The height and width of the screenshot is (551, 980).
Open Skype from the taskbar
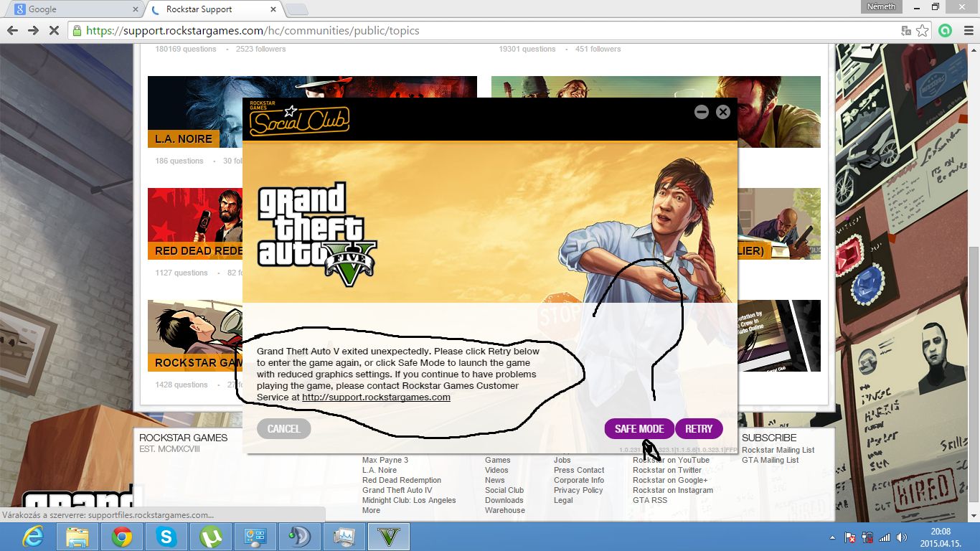click(166, 537)
